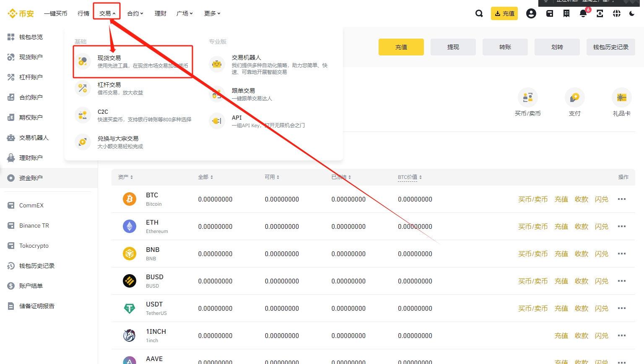This screenshot has height=364, width=644.
Task: Open the language globe icon
Action: click(617, 13)
